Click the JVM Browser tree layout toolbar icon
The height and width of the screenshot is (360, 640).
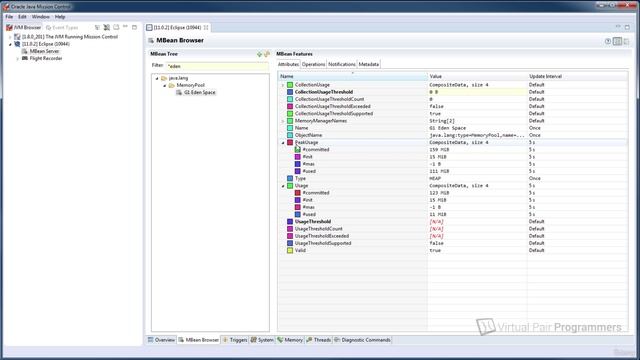click(97, 27)
